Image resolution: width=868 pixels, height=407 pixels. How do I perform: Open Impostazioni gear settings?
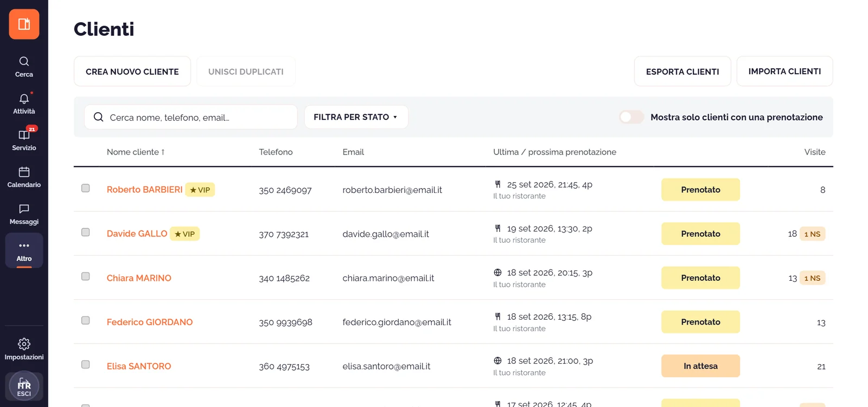tap(24, 349)
